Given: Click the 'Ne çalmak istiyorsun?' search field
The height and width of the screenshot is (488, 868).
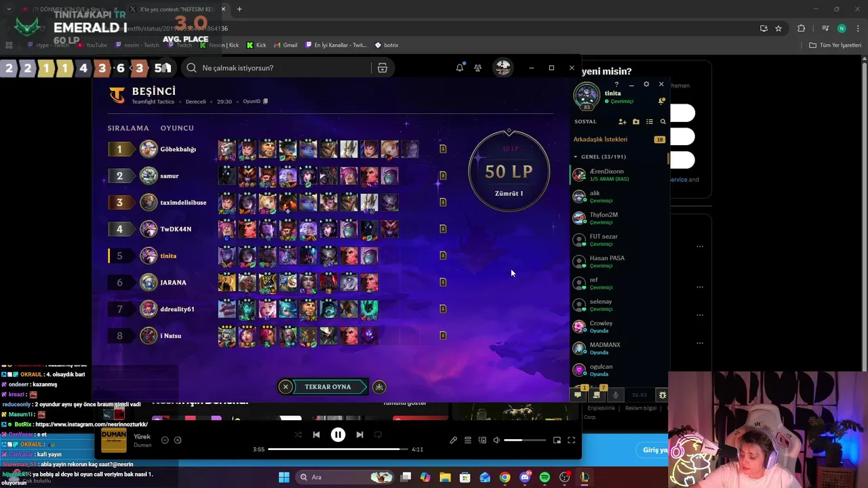Looking at the screenshot, I should coord(278,68).
